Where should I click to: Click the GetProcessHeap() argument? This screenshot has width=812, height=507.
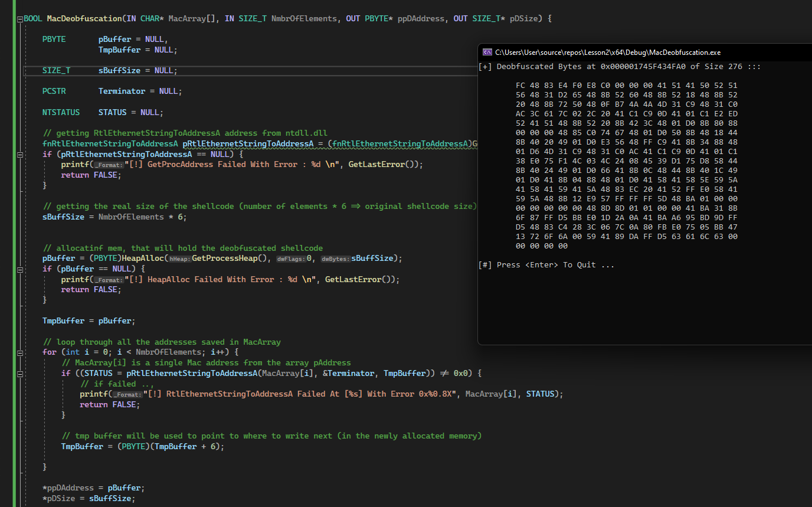229,259
